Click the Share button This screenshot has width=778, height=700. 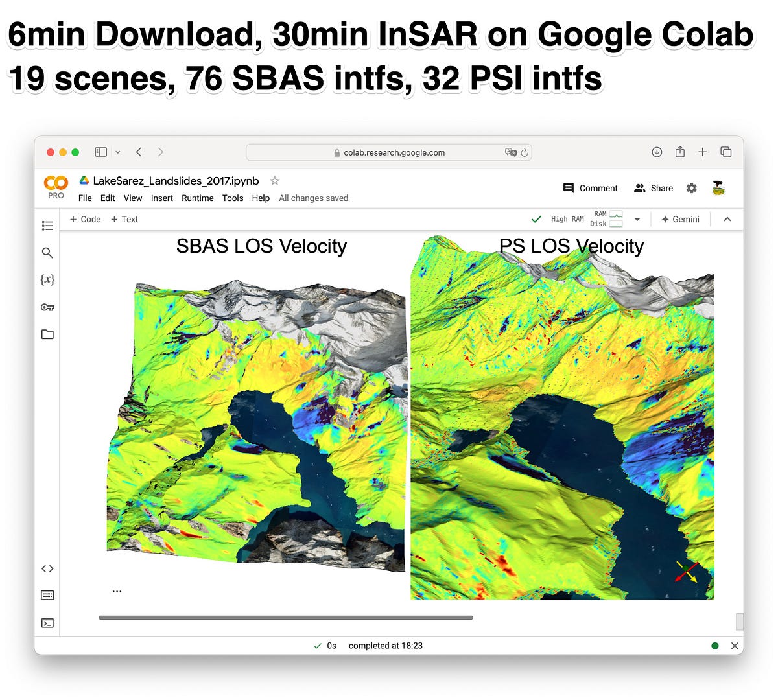click(654, 188)
